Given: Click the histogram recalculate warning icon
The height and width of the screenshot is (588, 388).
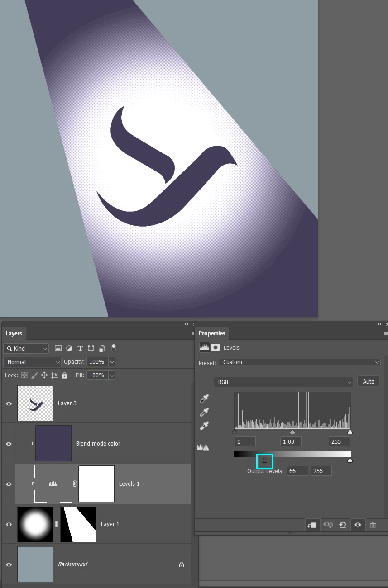Looking at the screenshot, I should (x=203, y=447).
